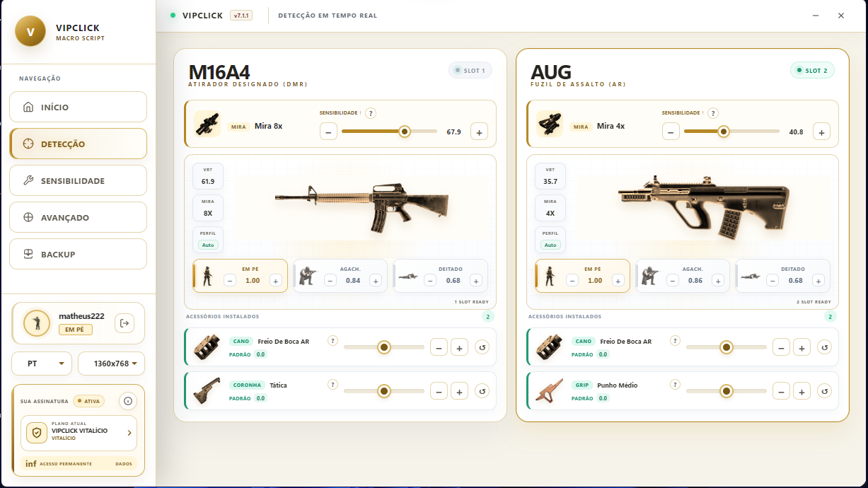Click the Dados link in subscription
Screen dimensions: 868x488
click(124, 464)
